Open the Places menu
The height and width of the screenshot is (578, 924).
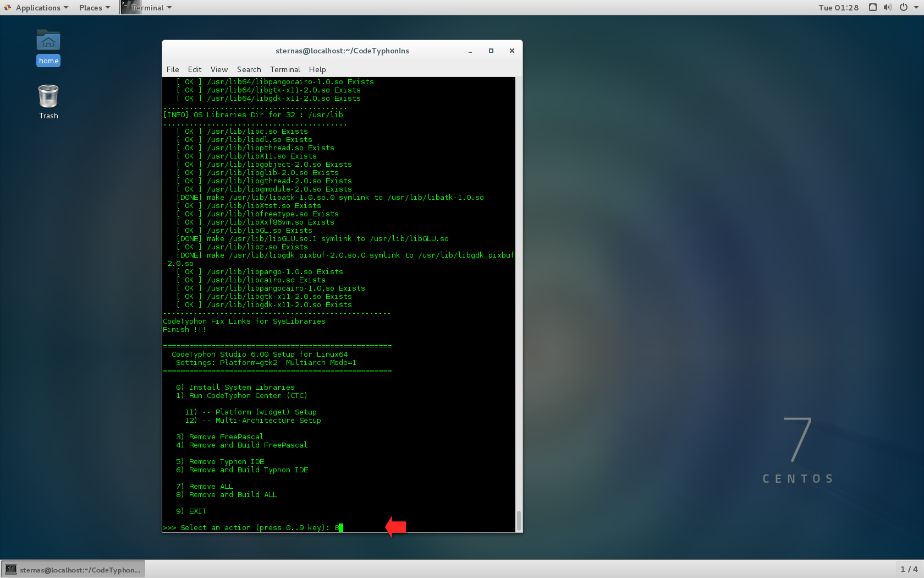click(94, 8)
